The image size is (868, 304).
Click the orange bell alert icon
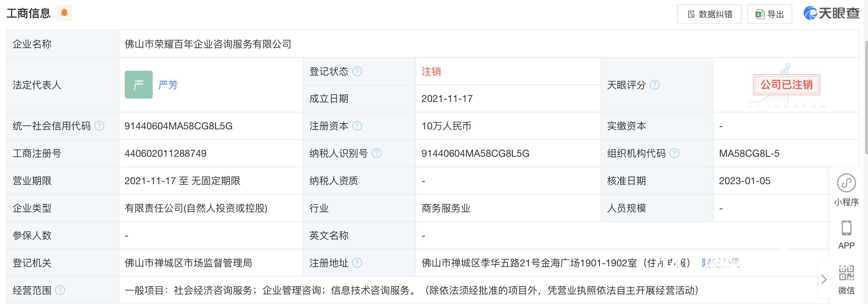64,13
